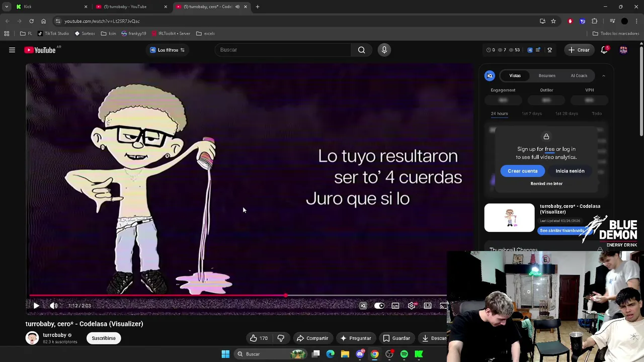
Task: Like the video with thumbs up
Action: point(259,338)
